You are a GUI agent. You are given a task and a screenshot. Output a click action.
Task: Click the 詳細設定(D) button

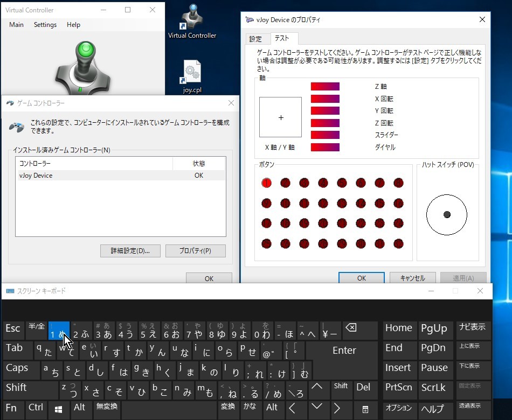130,251
